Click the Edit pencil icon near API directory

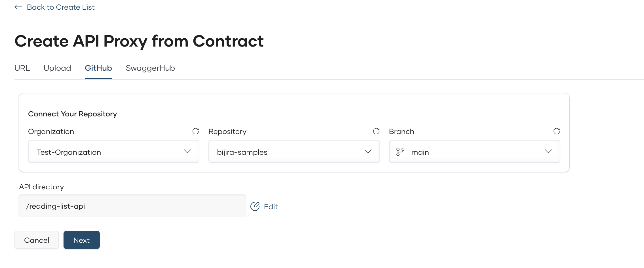pos(255,206)
